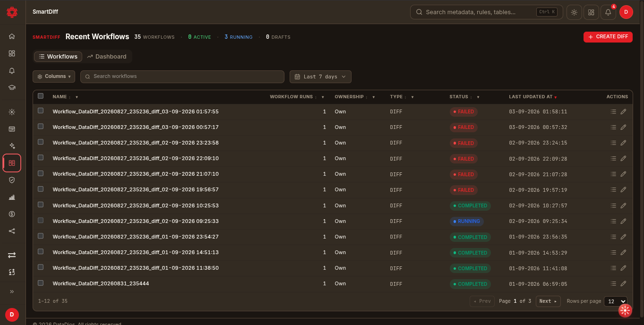Focus the Search workflows field
This screenshot has height=325, width=644.
click(182, 77)
